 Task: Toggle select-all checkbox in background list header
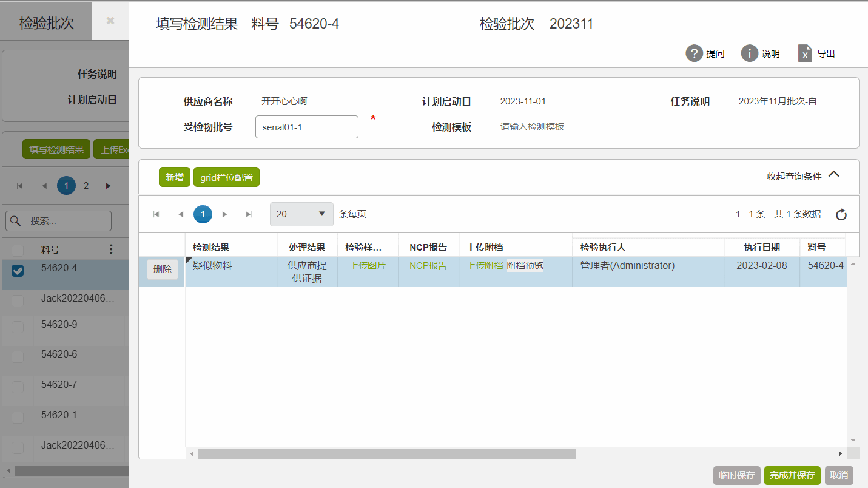(x=18, y=250)
